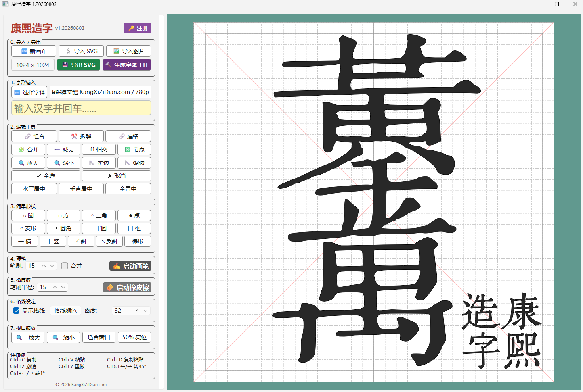Click the 1024 × 1024 canvas size box
Screen dimensions: 583x392
tap(33, 65)
